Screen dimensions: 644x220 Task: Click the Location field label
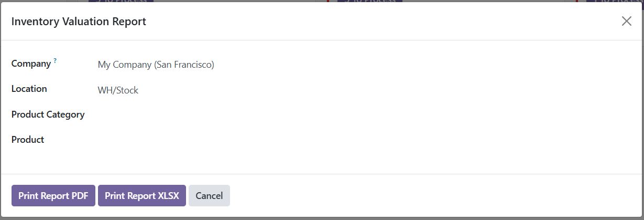click(29, 89)
